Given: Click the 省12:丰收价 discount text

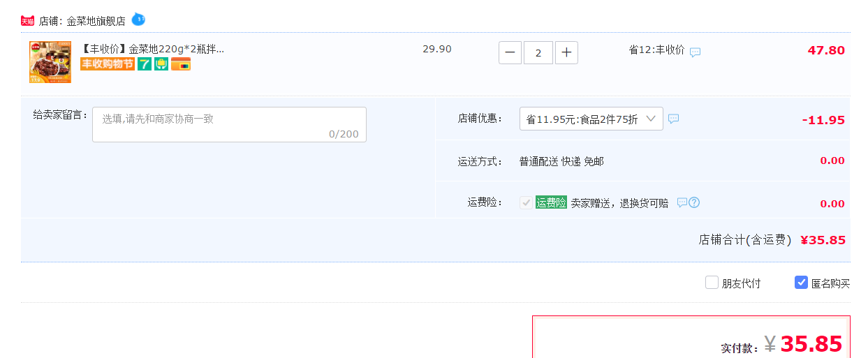Looking at the screenshot, I should [x=656, y=50].
